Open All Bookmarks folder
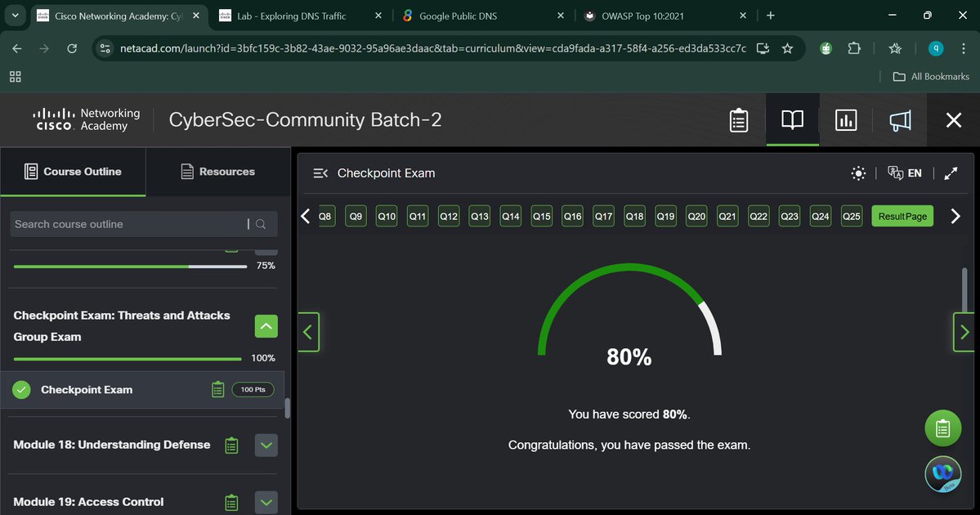 point(931,76)
